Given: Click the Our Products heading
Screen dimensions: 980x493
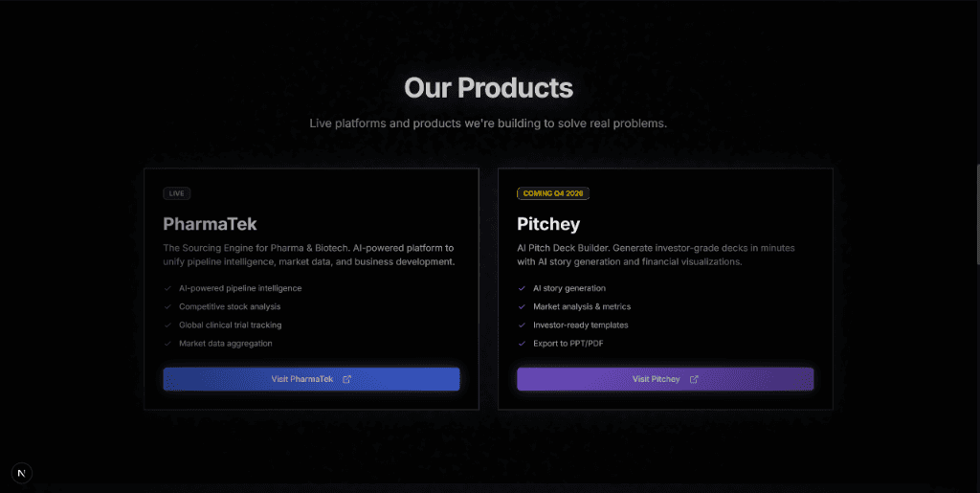Looking at the screenshot, I should (x=488, y=88).
